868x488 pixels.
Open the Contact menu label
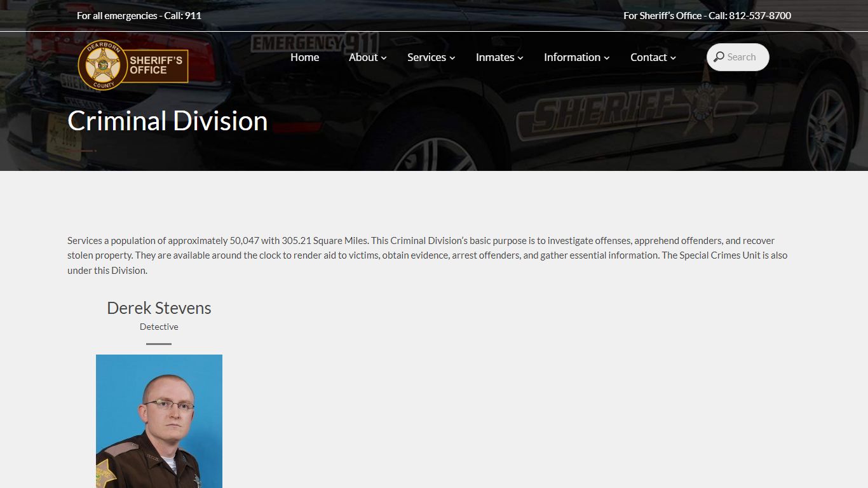pos(648,57)
